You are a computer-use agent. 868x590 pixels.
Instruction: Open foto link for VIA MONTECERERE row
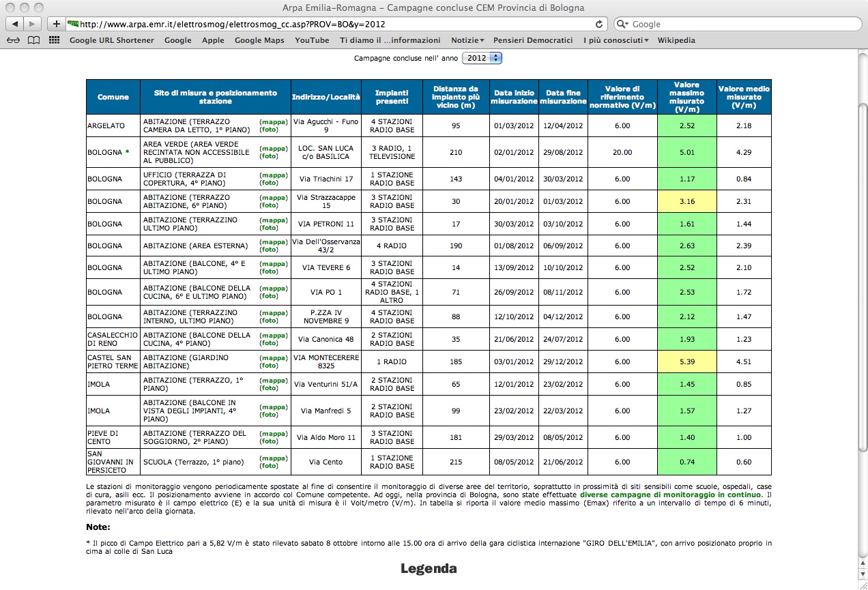click(270, 366)
